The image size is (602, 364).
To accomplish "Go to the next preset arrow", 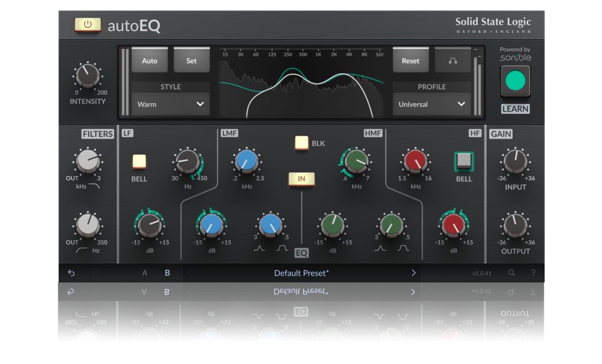I will 413,273.
